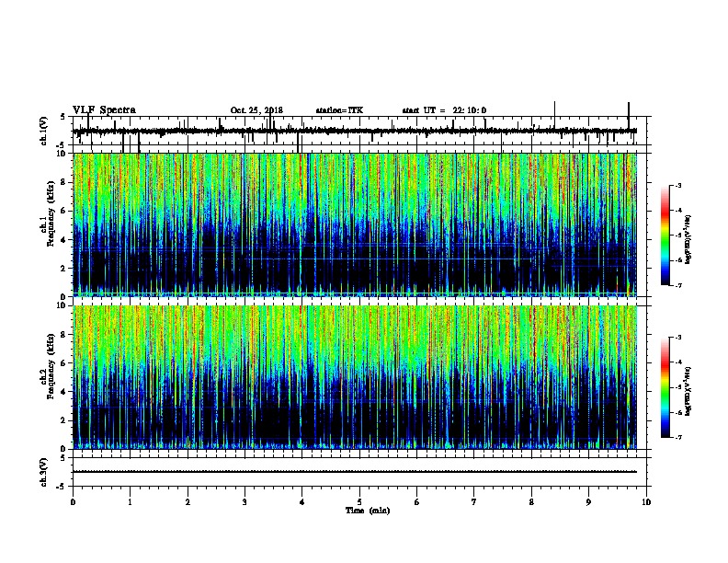Click the "VLF Spectra" title text
This screenshot has width=728, height=563.
coord(104,110)
